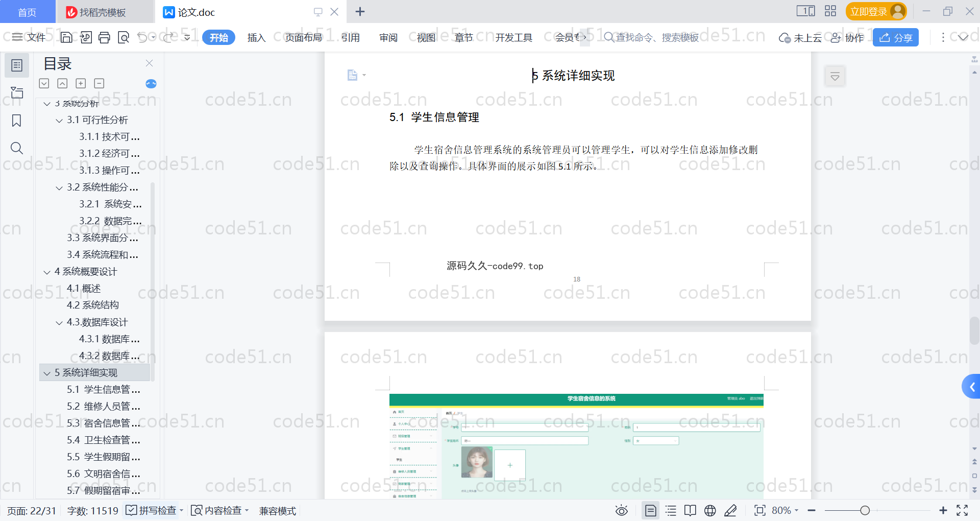
Task: Open the 80% zoom level dropdown
Action: (x=785, y=510)
